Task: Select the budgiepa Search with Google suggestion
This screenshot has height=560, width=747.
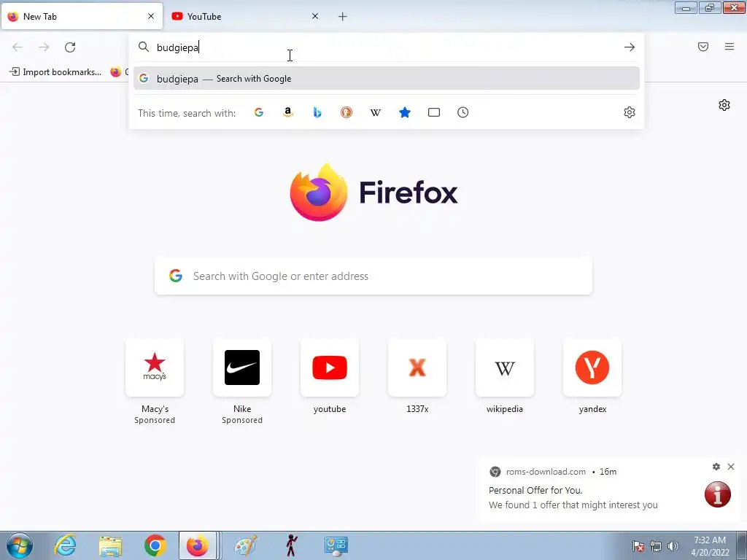Action: point(387,79)
